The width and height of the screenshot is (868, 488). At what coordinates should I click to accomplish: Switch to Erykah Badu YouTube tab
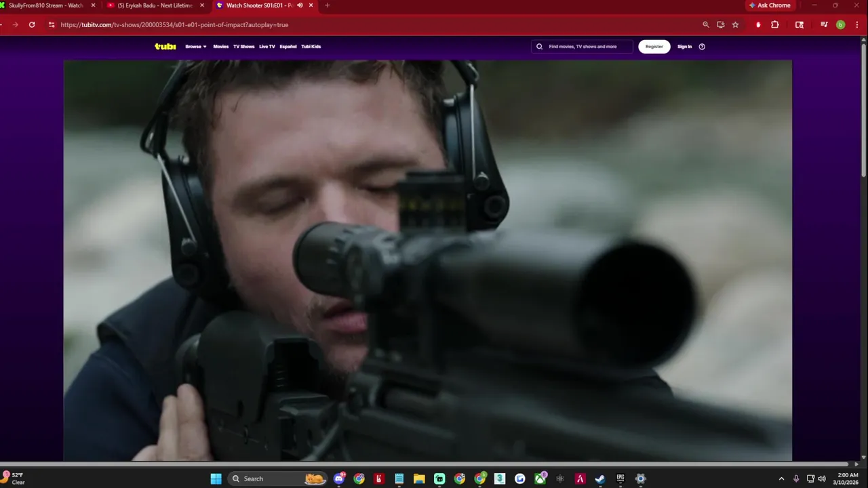tap(156, 5)
